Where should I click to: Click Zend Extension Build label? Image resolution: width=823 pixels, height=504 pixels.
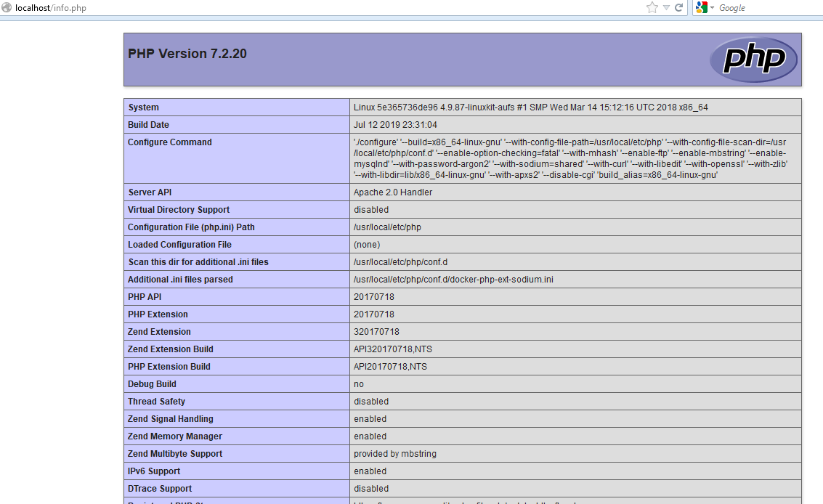click(170, 349)
